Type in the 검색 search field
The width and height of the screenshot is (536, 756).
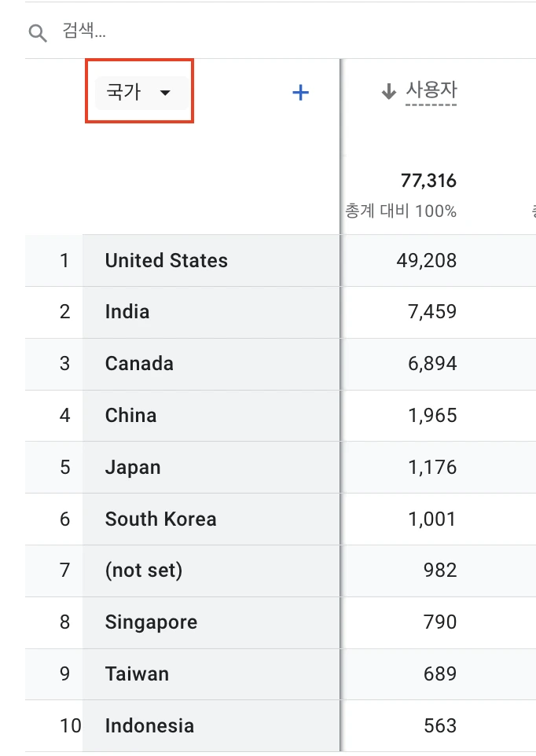pyautogui.click(x=236, y=32)
